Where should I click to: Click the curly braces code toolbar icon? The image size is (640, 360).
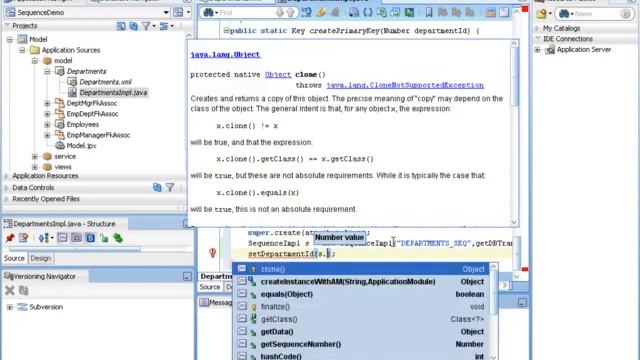(x=367, y=13)
